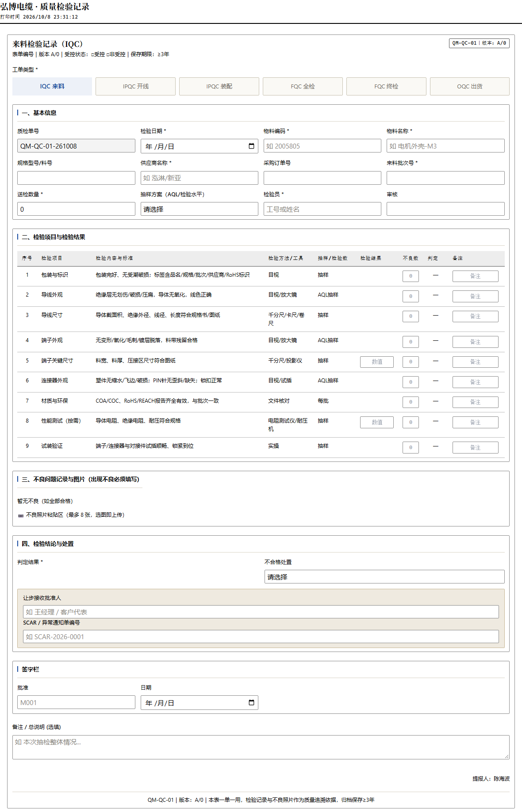Click 检验方法/工具 column header
The image size is (522, 812).
(286, 258)
